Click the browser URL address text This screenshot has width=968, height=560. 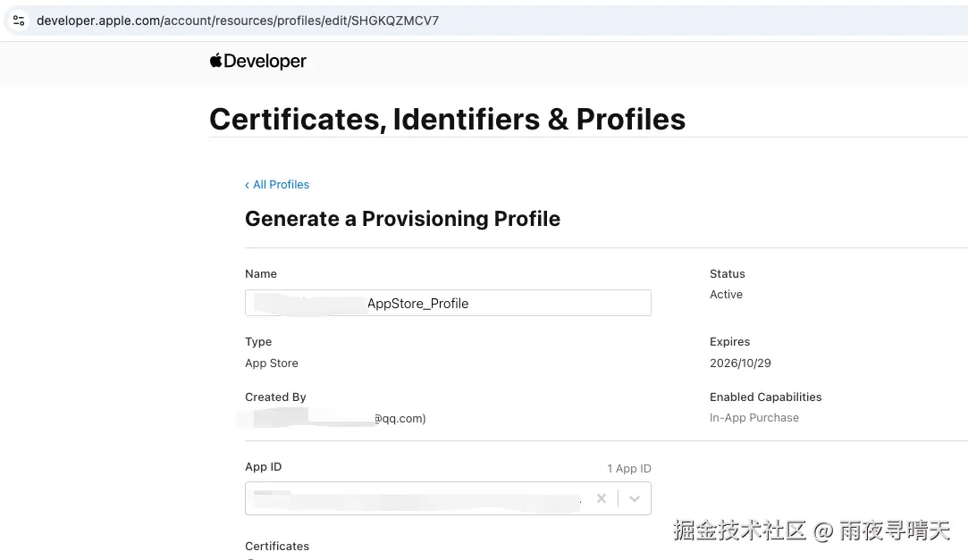point(238,21)
